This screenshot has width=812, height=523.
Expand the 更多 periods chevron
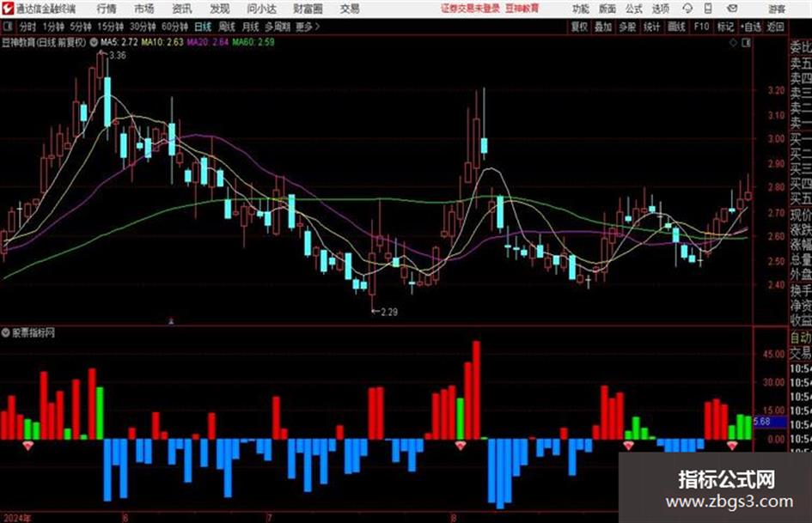[x=317, y=27]
